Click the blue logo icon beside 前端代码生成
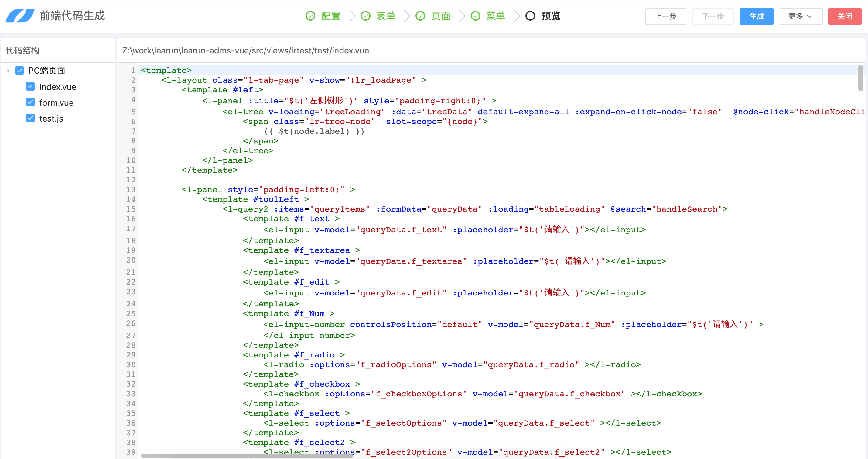Image resolution: width=868 pixels, height=459 pixels. [x=20, y=16]
